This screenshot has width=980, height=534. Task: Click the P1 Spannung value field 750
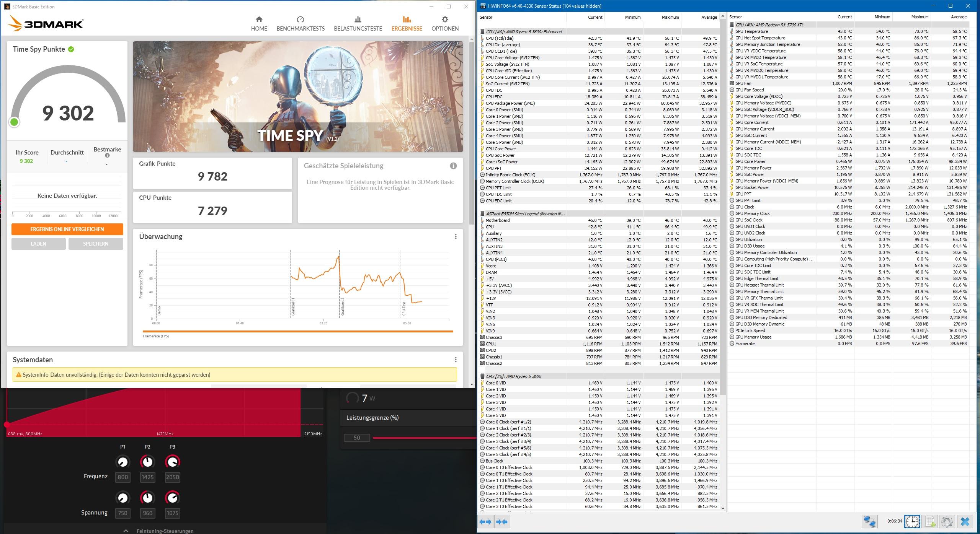coord(122,513)
